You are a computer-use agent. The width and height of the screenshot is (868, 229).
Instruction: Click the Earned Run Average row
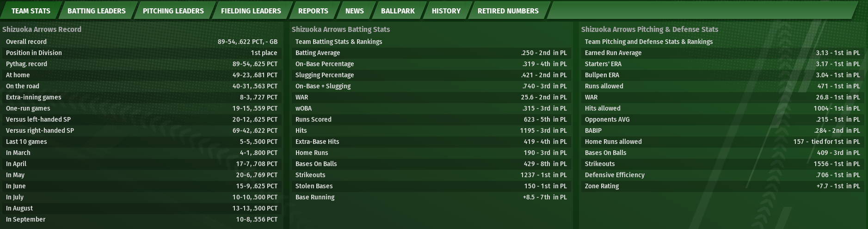[x=722, y=53]
